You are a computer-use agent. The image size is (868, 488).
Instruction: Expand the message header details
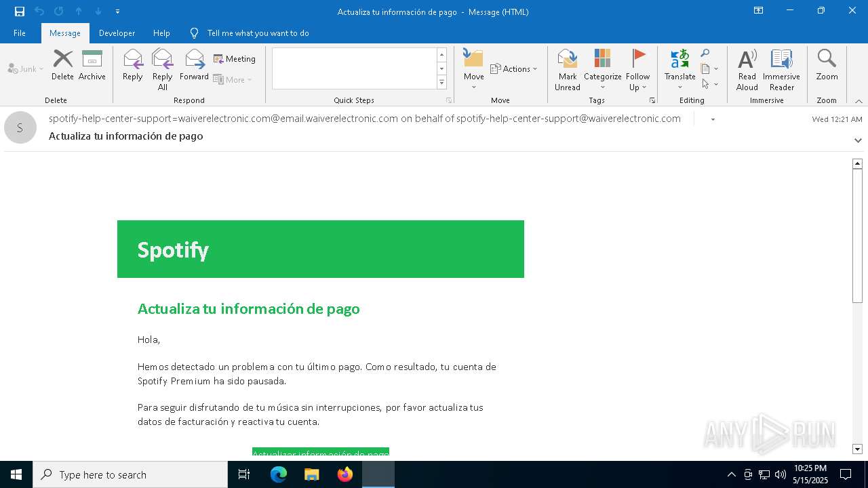coord(858,140)
